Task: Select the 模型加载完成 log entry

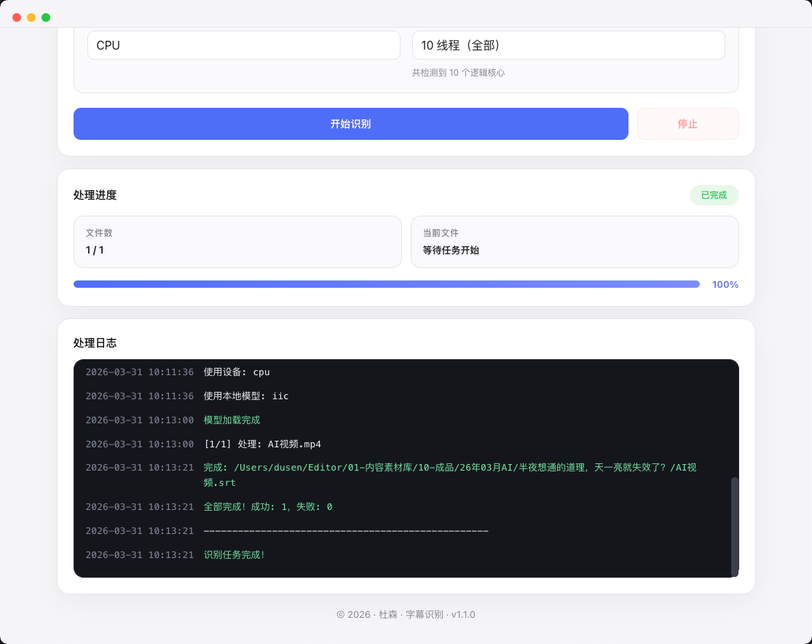Action: [232, 420]
